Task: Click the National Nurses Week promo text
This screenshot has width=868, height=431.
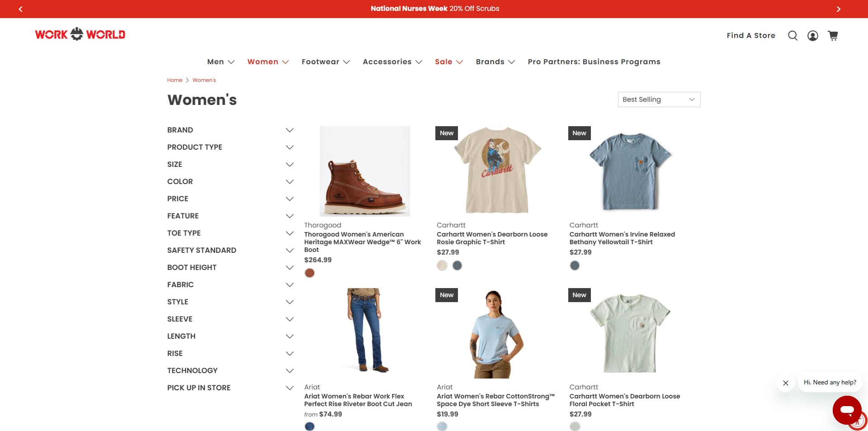Action: click(435, 9)
